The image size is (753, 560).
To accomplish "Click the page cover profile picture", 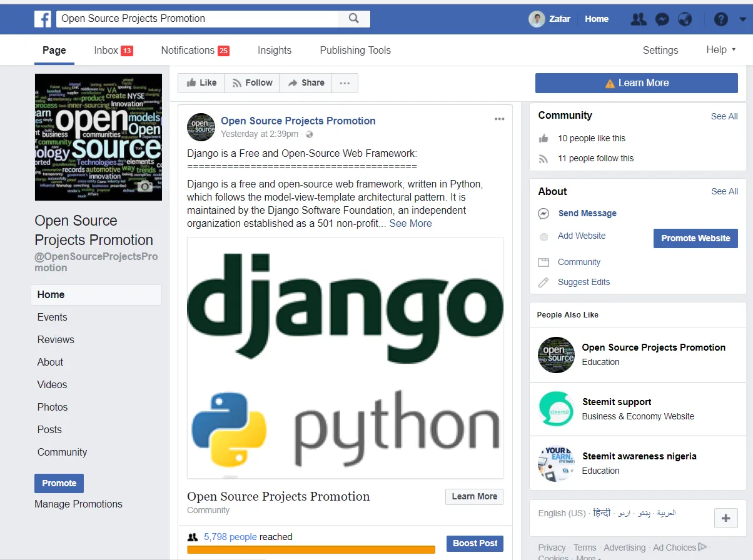I will [x=98, y=137].
